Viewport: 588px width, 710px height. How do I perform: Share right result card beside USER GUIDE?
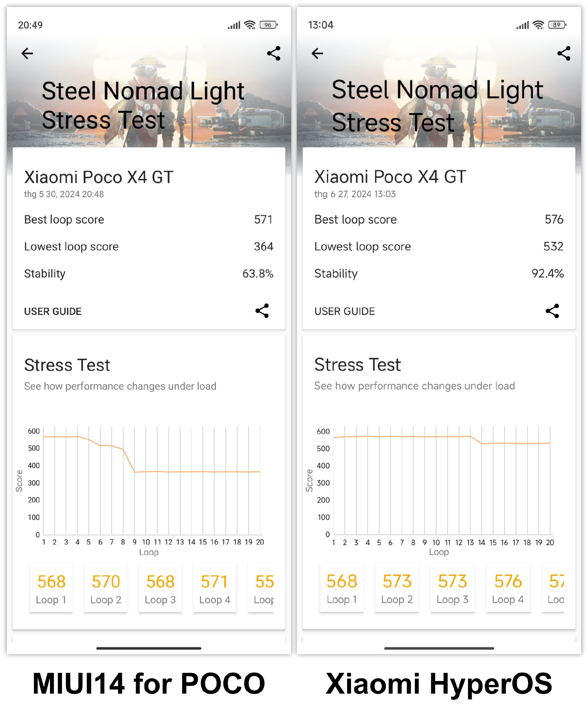[552, 311]
